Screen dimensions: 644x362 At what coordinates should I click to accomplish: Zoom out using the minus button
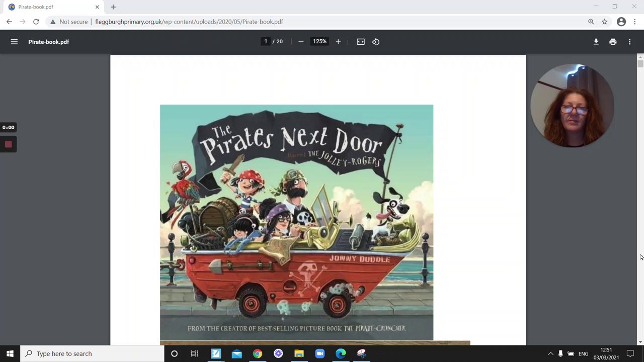[x=301, y=42]
